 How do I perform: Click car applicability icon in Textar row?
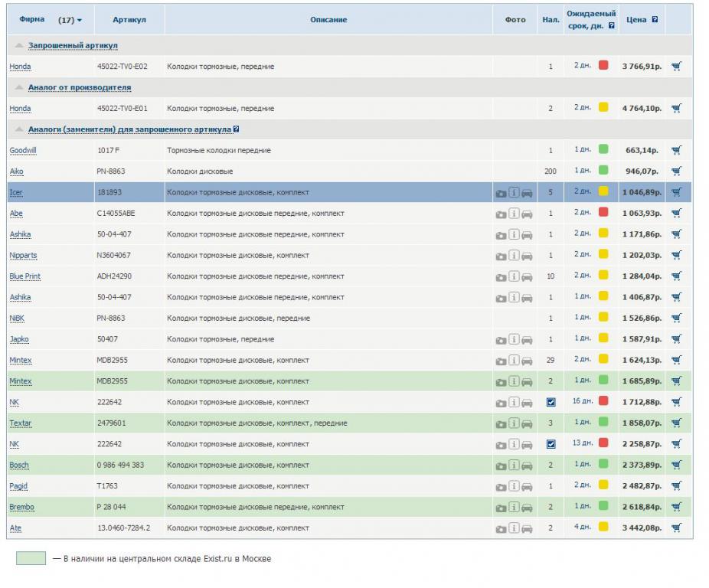pyautogui.click(x=527, y=423)
